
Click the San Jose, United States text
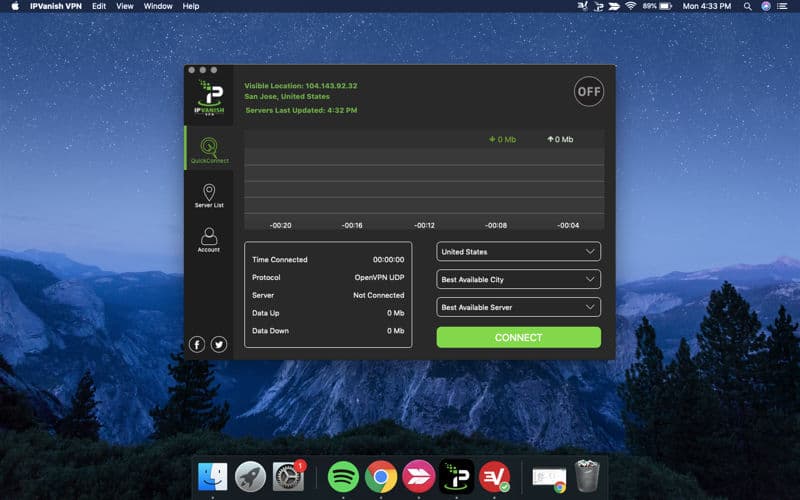(287, 96)
